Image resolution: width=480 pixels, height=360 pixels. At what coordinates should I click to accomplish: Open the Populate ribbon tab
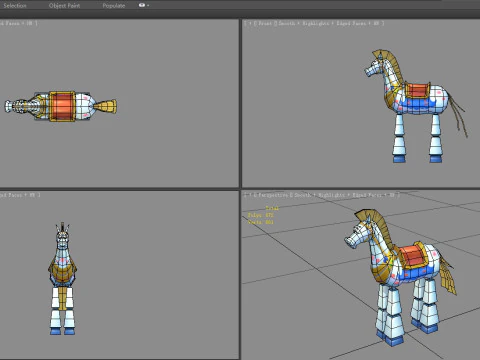pos(114,5)
